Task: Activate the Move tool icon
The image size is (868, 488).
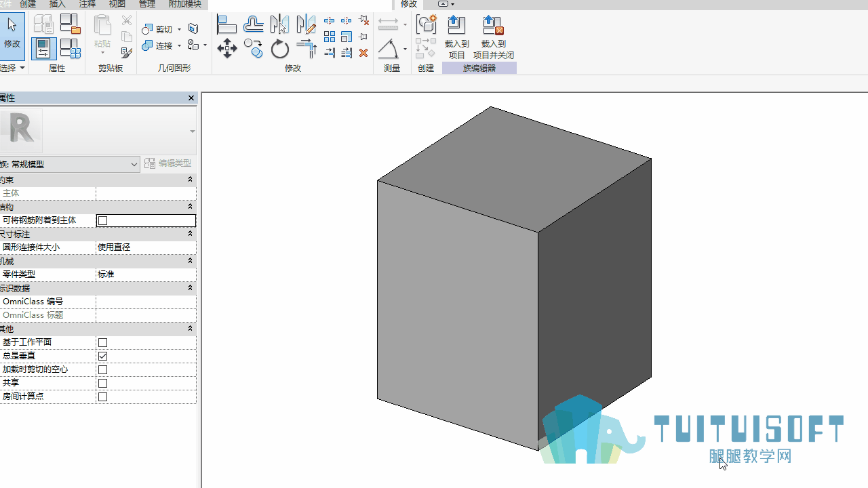Action: 226,48
